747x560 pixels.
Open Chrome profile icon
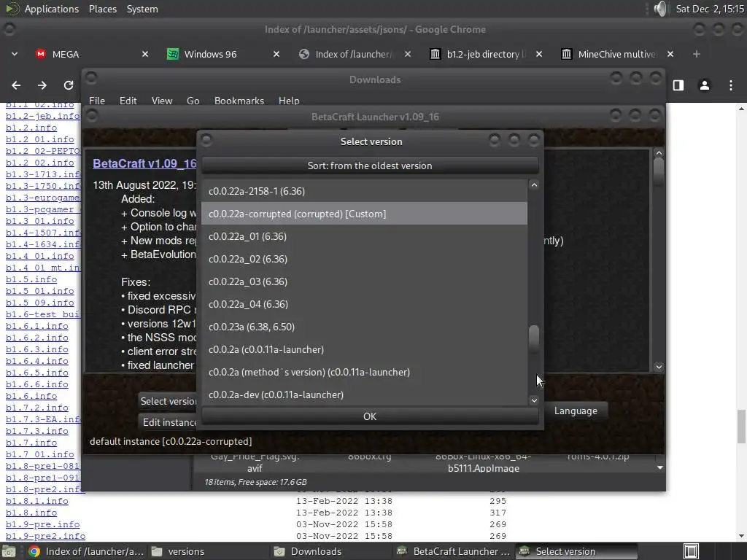coord(705,85)
